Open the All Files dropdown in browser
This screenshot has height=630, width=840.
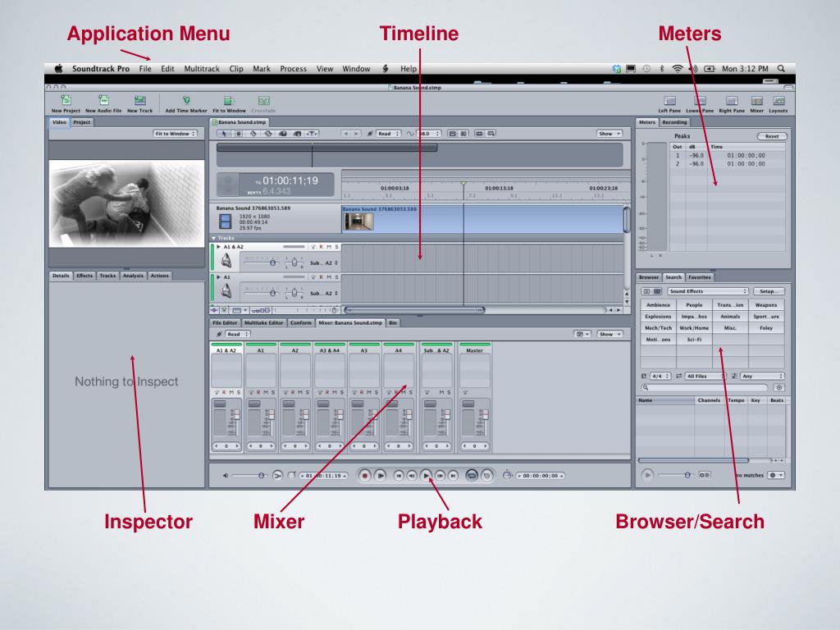705,376
